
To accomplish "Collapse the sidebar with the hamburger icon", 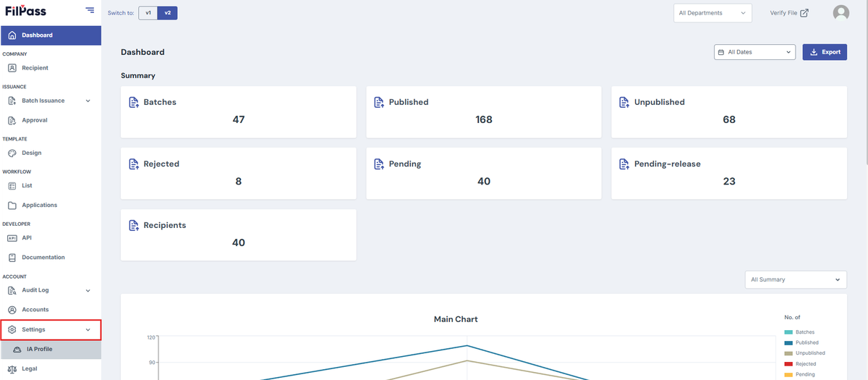I will [x=90, y=10].
